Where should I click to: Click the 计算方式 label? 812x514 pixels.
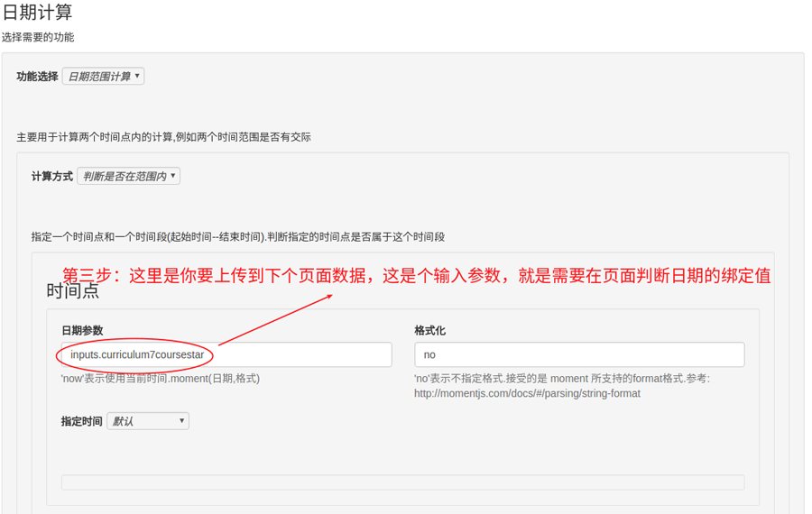51,177
